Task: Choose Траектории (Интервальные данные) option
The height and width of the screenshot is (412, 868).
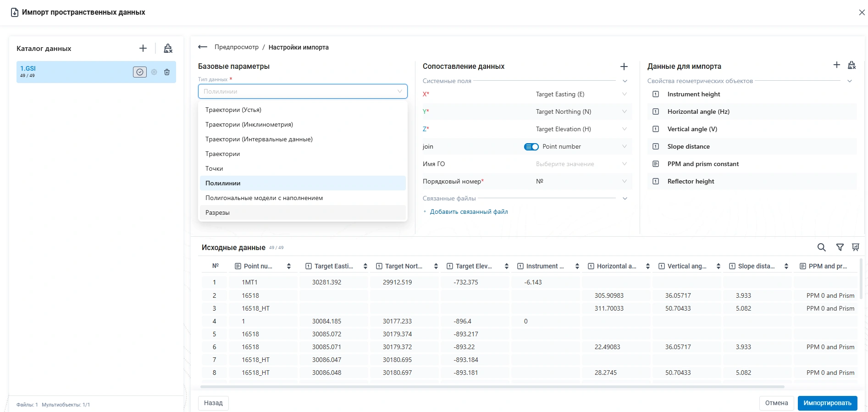Action: [x=303, y=139]
